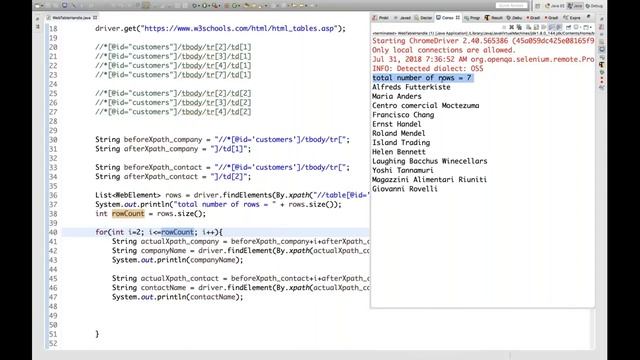The height and width of the screenshot is (360, 640).
Task: Click console output 'Centro comercial Moctezuma'
Action: (x=425, y=105)
